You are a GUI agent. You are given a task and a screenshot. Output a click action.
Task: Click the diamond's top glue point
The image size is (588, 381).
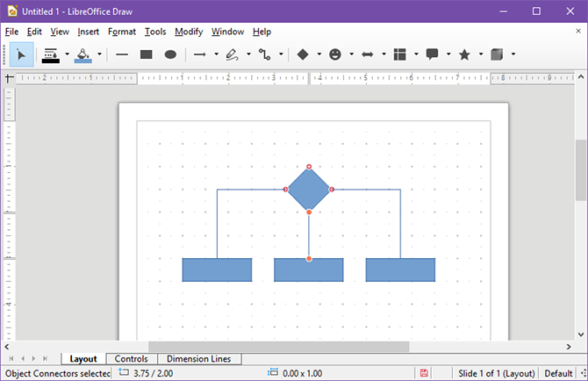(309, 167)
